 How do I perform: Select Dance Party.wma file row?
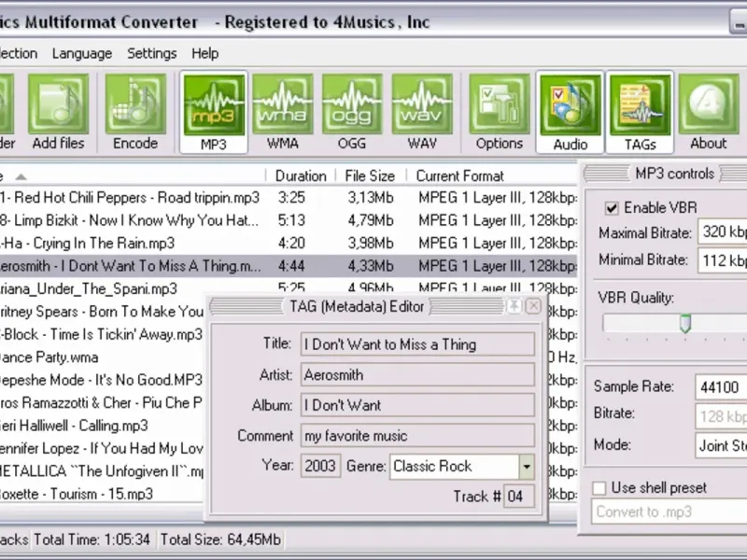coord(102,357)
